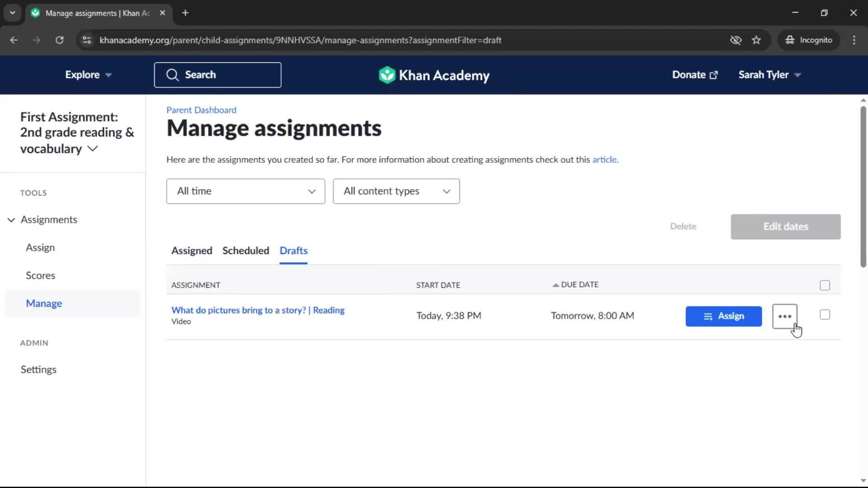The width and height of the screenshot is (868, 488).
Task: Switch to the Assigned tab
Action: (x=192, y=250)
